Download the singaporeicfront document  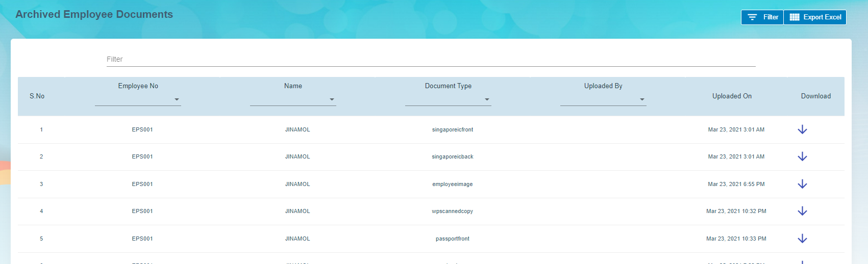coord(802,129)
